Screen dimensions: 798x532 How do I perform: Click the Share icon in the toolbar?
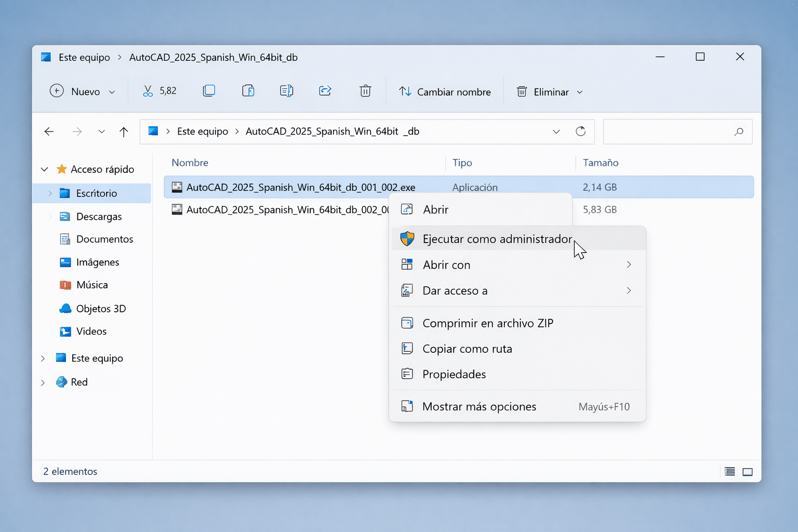tap(325, 90)
